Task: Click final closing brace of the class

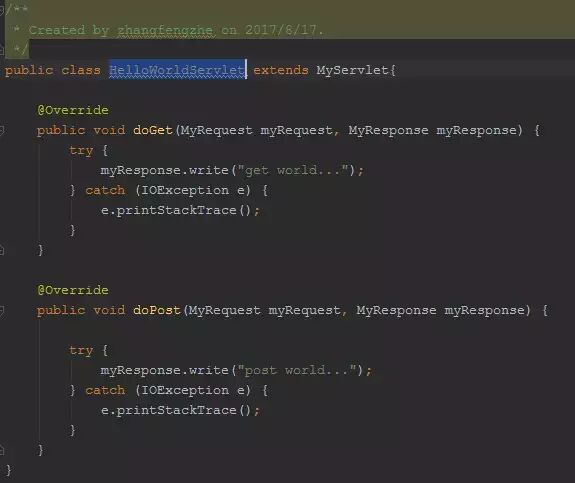Action: click(x=8, y=470)
